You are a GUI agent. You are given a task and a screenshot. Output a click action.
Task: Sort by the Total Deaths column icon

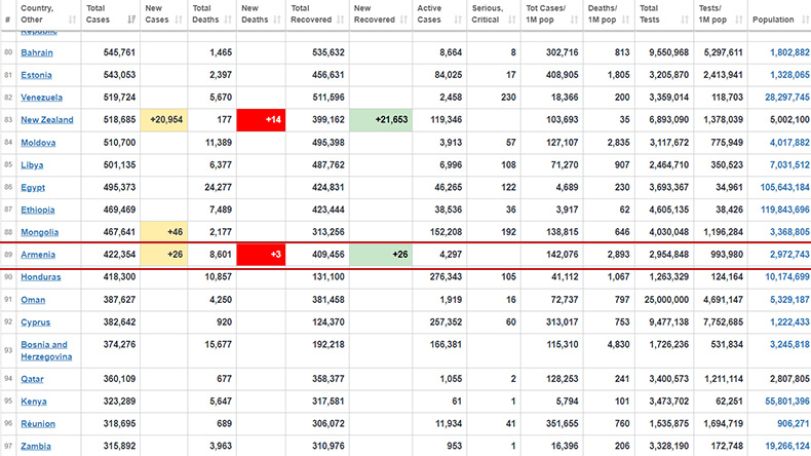[x=228, y=20]
